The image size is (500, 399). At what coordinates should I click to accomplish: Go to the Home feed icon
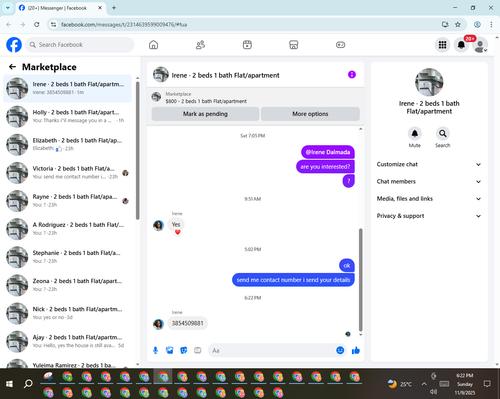(153, 45)
